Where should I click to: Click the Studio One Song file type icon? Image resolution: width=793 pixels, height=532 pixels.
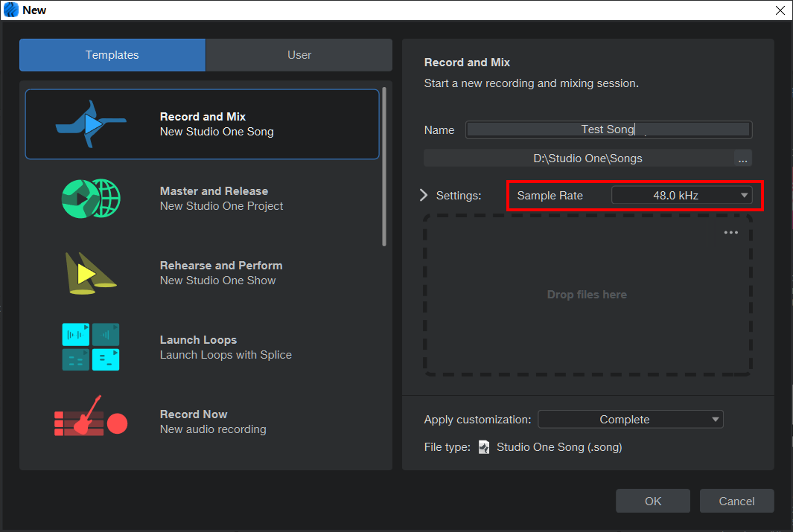484,447
